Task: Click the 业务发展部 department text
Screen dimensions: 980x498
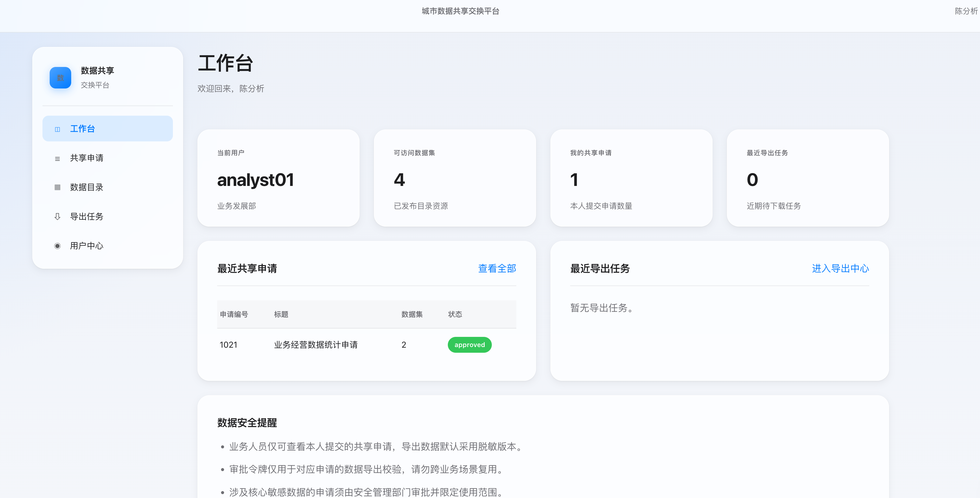Action: pyautogui.click(x=237, y=206)
